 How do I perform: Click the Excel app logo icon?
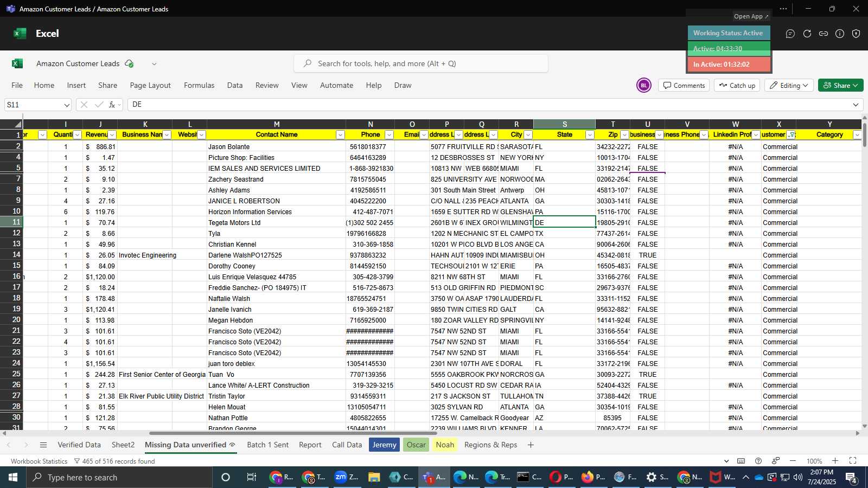pos(20,34)
